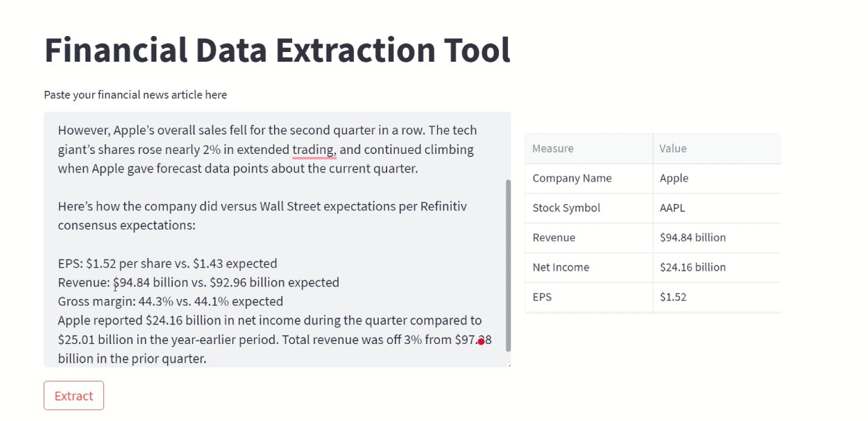Image resolution: width=868 pixels, height=421 pixels.
Task: Select the Company Name table cell
Action: click(588, 178)
